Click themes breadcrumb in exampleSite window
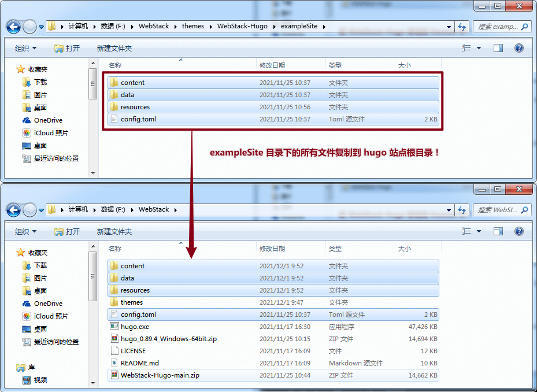 click(193, 26)
